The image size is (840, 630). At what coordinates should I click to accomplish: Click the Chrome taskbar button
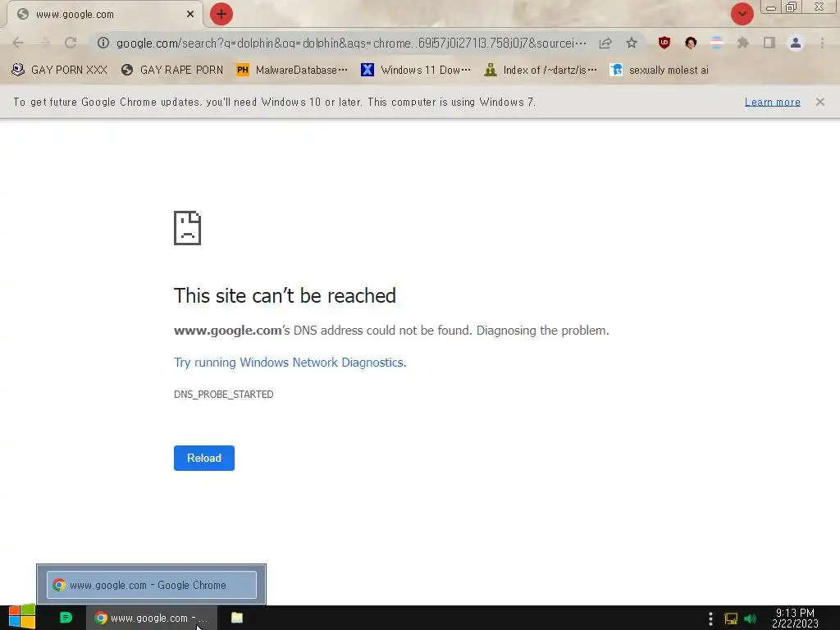[152, 618]
